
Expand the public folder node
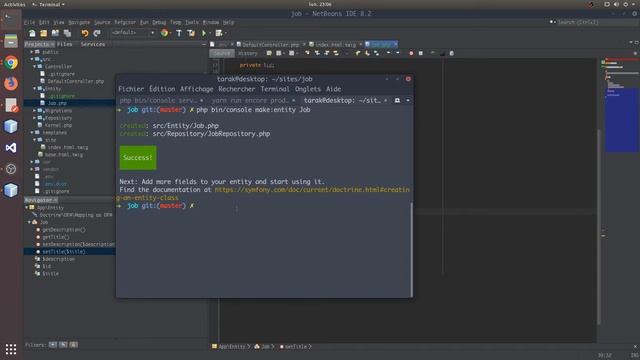tap(32, 52)
